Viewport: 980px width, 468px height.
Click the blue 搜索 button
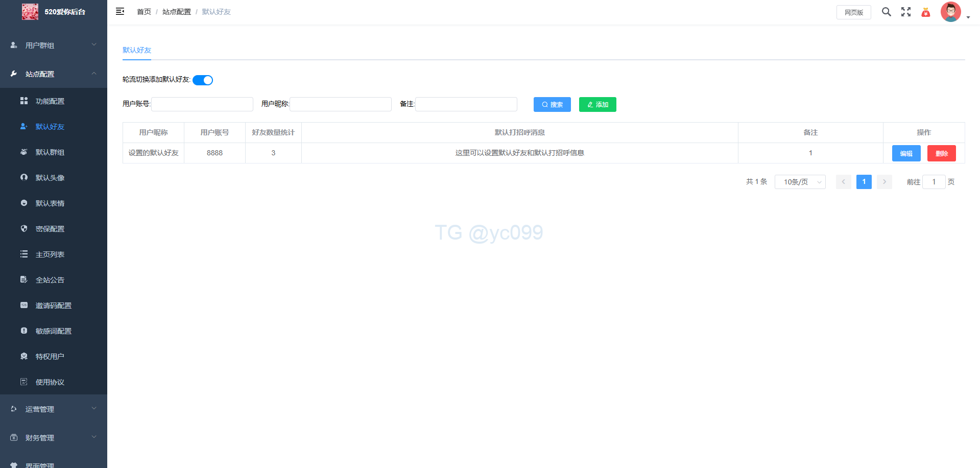coord(552,104)
